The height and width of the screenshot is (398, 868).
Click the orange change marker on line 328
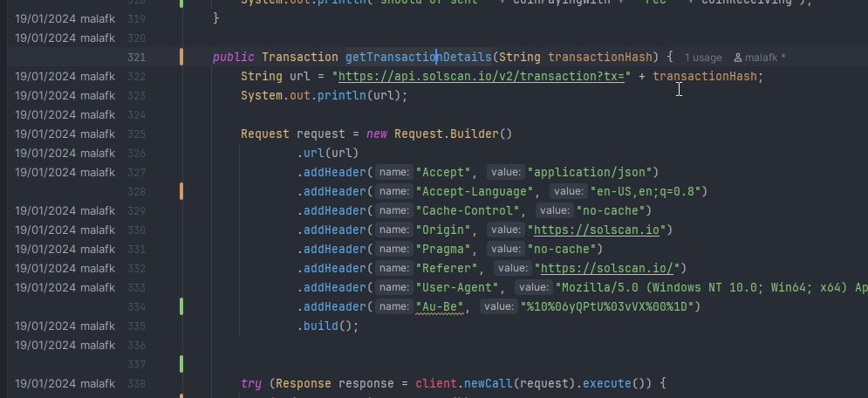[181, 191]
